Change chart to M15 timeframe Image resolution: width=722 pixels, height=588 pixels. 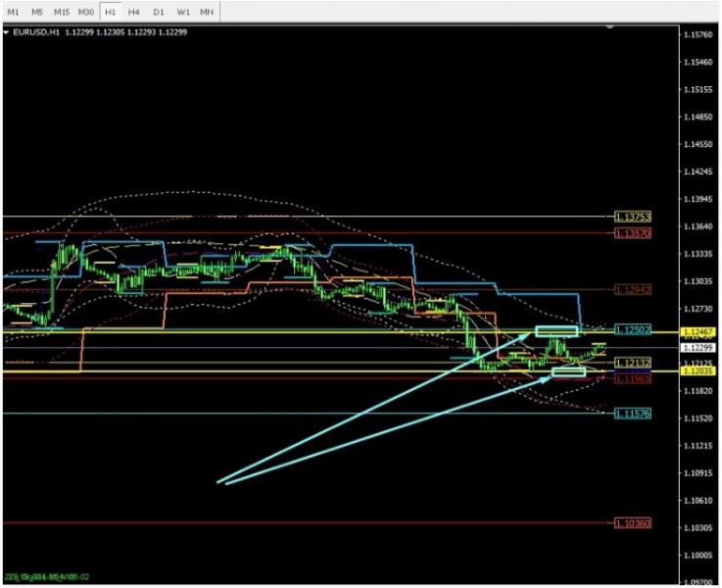[62, 11]
